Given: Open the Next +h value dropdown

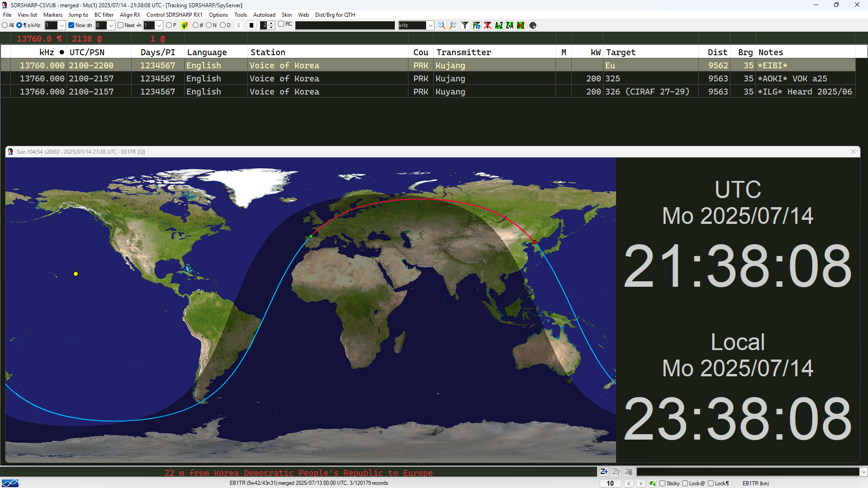Looking at the screenshot, I should tap(159, 25).
